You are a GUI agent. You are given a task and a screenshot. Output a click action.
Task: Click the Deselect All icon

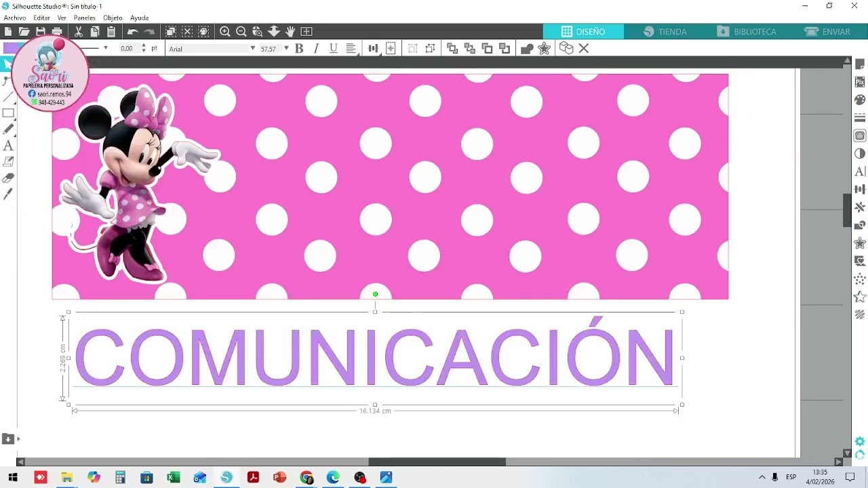187,31
